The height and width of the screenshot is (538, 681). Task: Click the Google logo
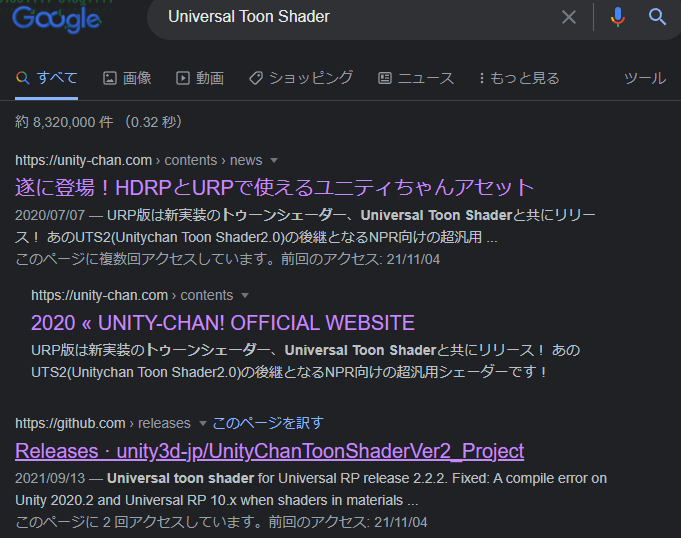[x=57, y=20]
